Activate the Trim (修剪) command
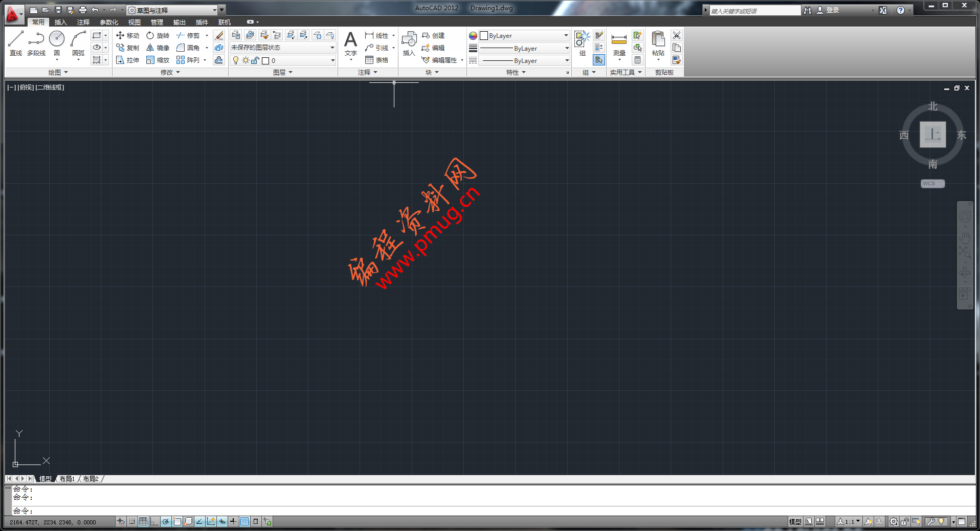Image resolution: width=980 pixels, height=531 pixels. [188, 35]
